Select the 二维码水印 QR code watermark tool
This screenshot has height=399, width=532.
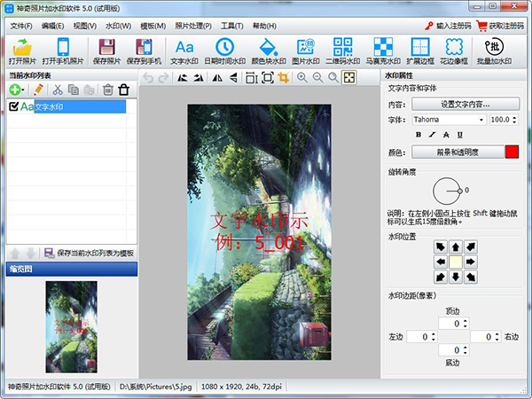[x=344, y=51]
